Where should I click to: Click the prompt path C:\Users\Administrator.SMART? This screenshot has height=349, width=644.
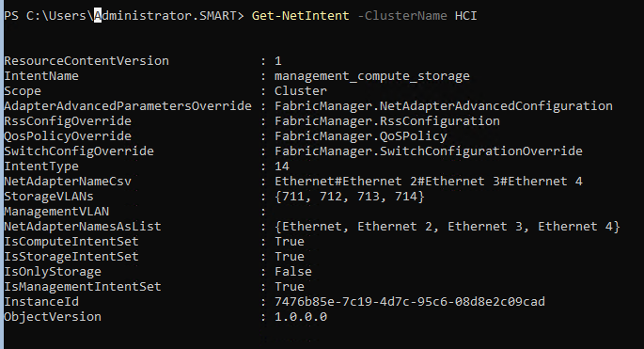(x=132, y=16)
